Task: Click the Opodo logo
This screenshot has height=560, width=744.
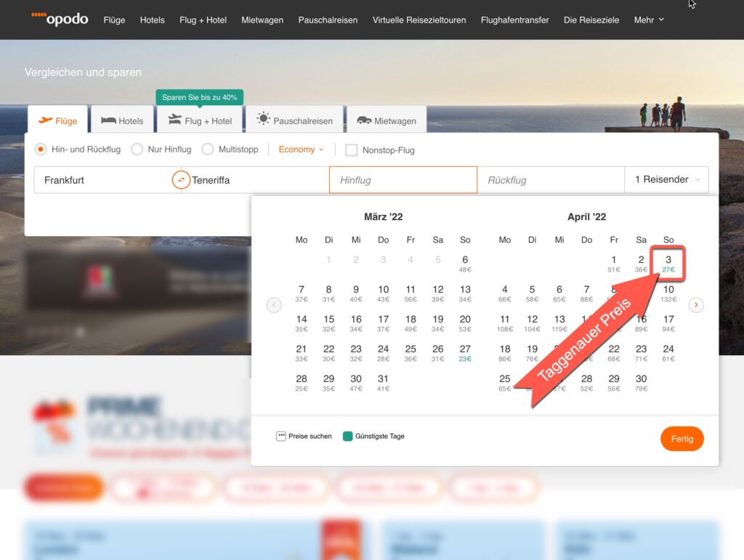Action: pos(60,19)
